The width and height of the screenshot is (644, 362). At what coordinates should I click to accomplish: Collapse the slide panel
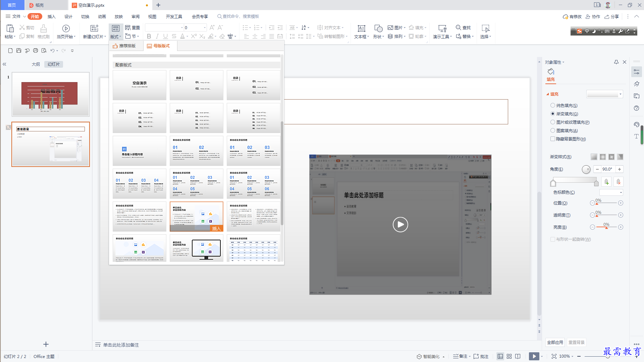pos(5,64)
